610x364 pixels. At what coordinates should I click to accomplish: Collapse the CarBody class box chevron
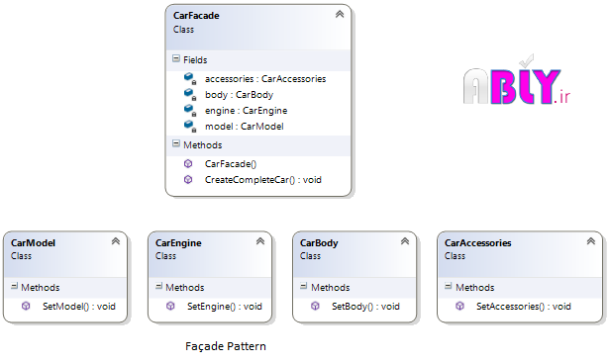(405, 241)
